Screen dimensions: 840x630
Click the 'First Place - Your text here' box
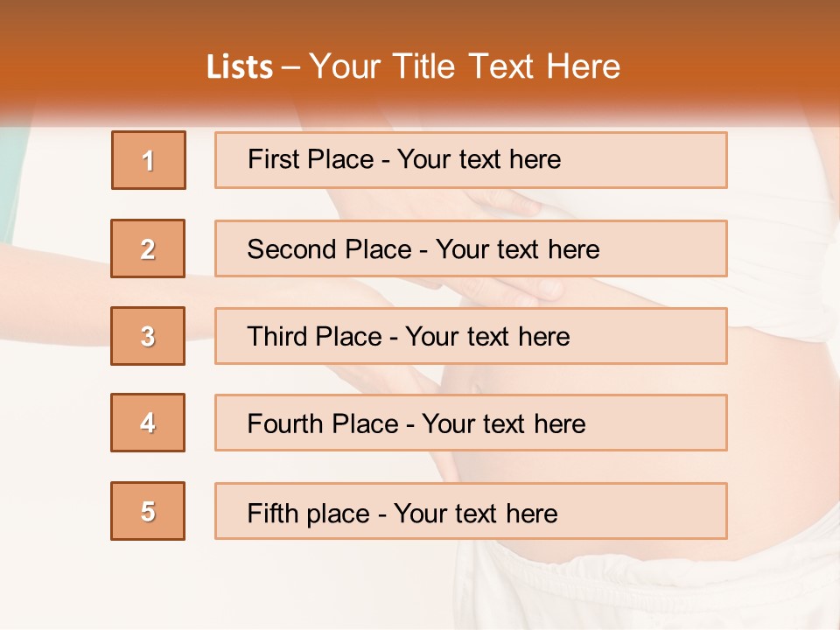[x=471, y=160]
